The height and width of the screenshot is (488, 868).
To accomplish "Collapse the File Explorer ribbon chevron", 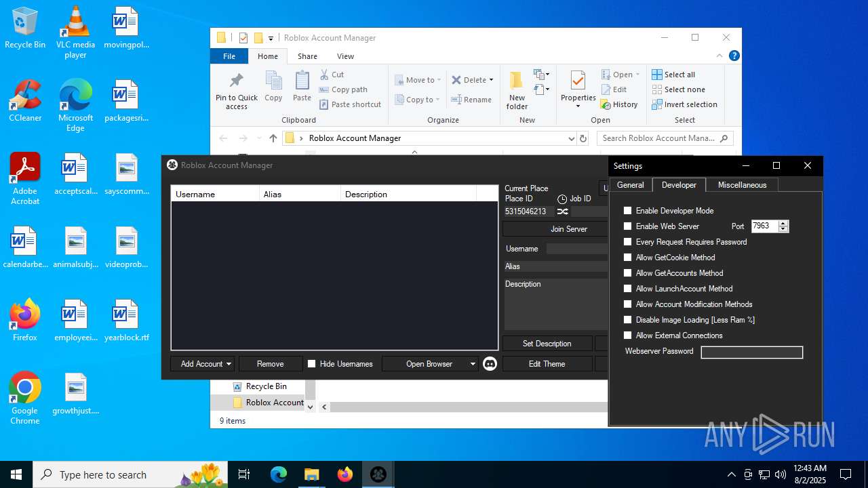I will pyautogui.click(x=719, y=56).
